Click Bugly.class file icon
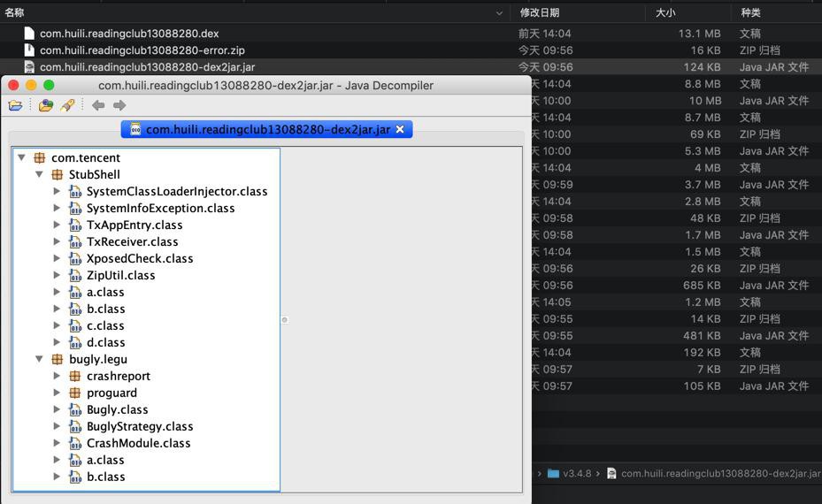Viewport: 822px width, 504px height. pos(75,409)
